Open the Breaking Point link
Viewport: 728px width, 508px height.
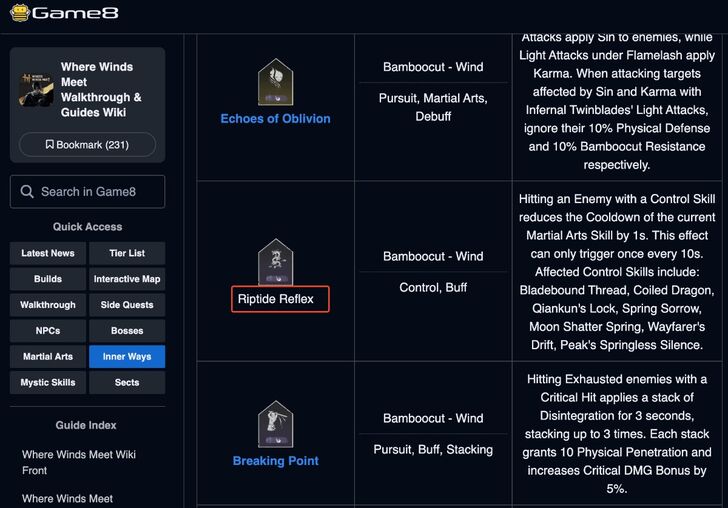[275, 461]
